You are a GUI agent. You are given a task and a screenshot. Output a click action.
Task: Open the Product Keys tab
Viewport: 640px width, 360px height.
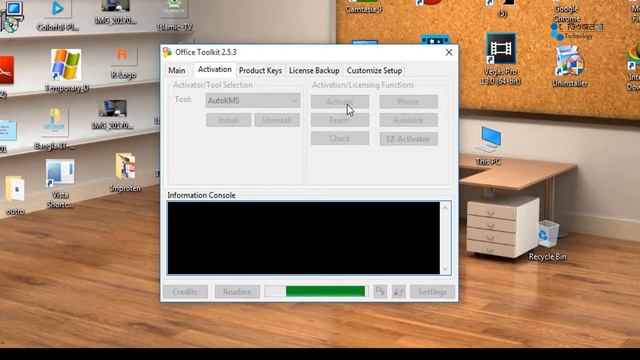pyautogui.click(x=260, y=71)
